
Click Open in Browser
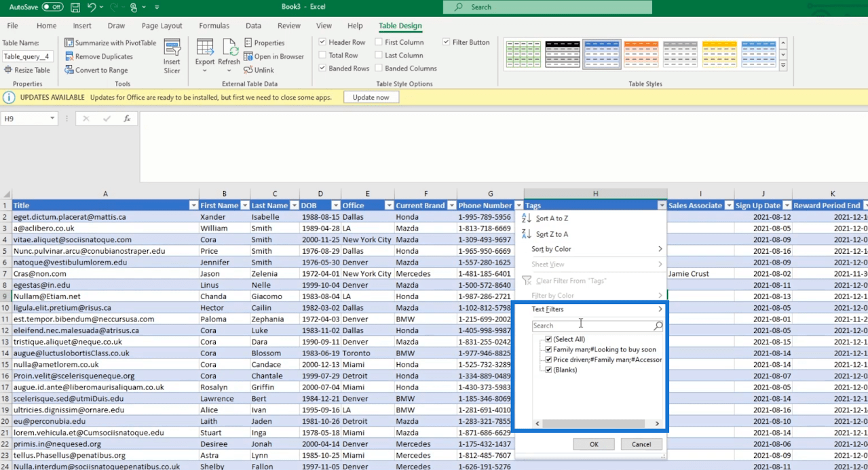(x=274, y=56)
